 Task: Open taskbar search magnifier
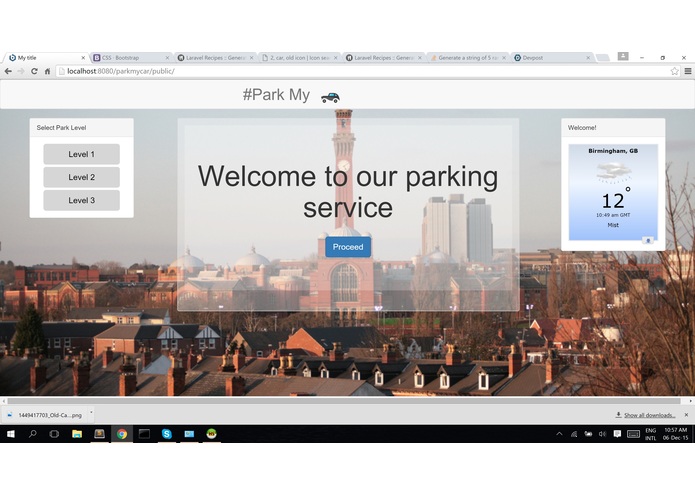coord(32,434)
